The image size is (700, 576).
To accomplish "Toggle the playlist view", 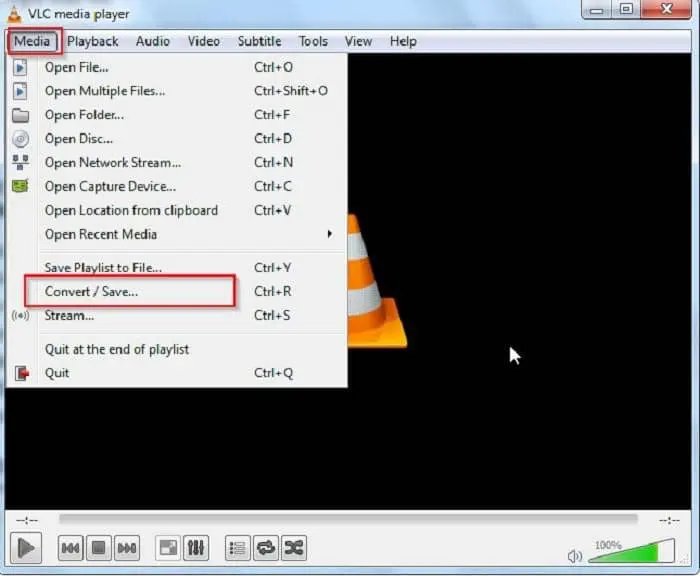I will 238,548.
